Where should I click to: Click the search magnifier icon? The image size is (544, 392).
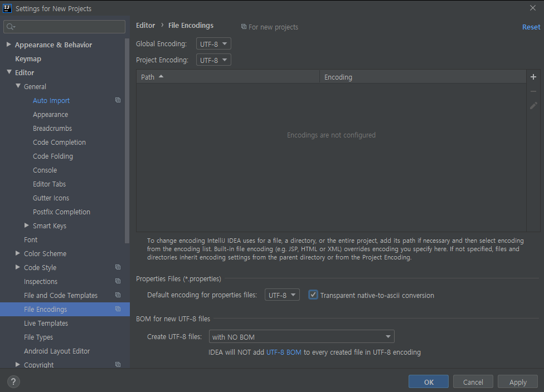(x=11, y=27)
